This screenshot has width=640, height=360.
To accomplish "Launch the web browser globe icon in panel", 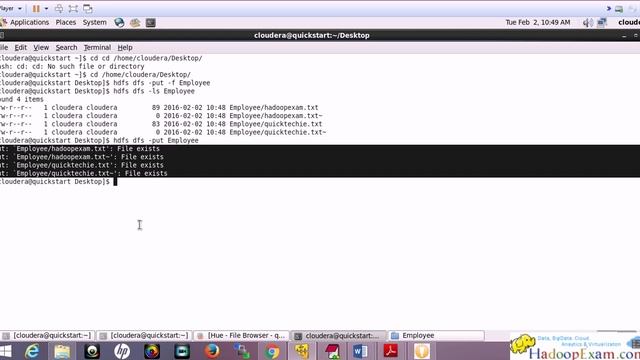I will [119, 22].
